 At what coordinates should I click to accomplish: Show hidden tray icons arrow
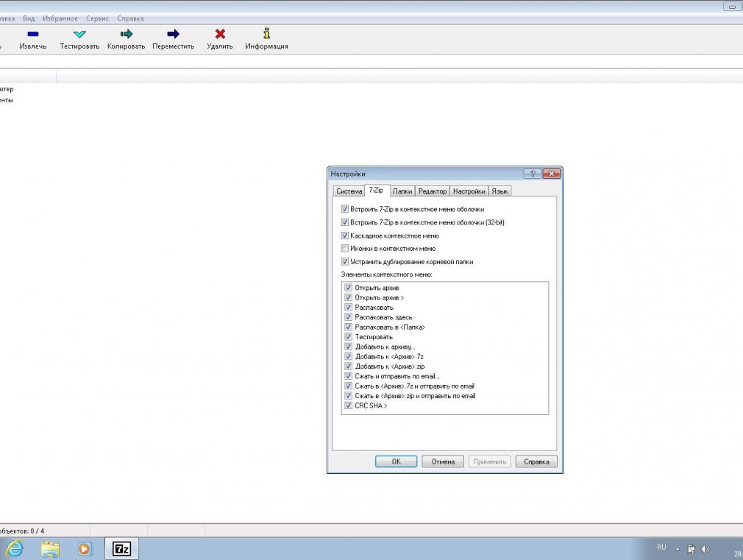pos(678,550)
